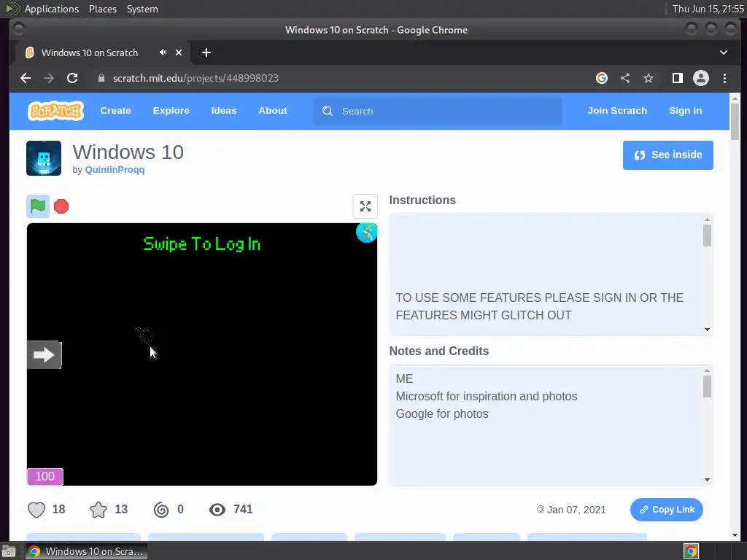Click taskbar Windows 10 on Scratch window button
Viewport: 747px width, 560px height.
coord(86,551)
